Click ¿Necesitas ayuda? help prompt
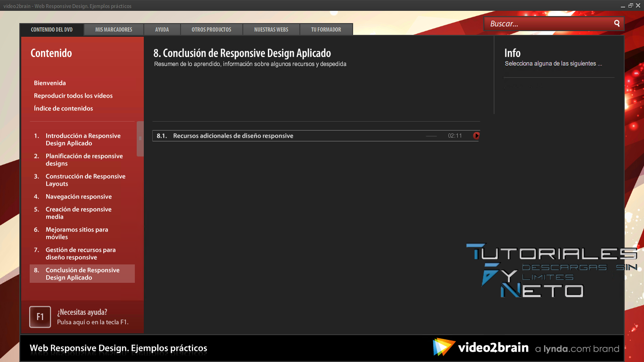 click(x=82, y=312)
